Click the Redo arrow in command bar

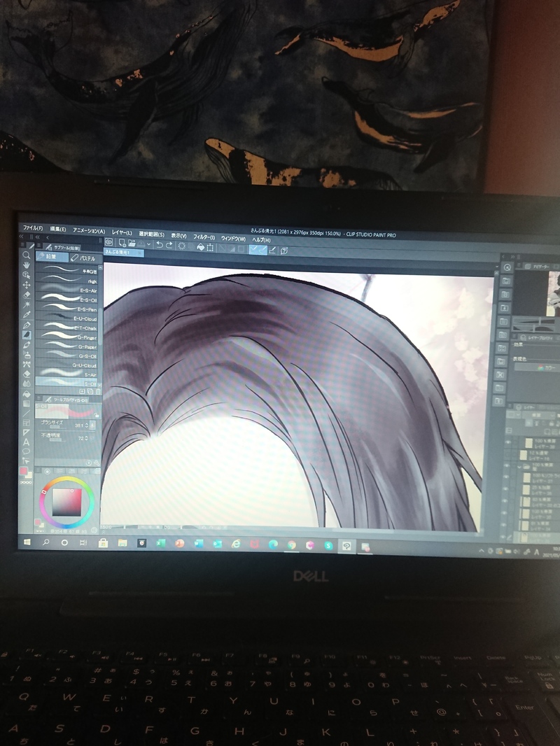pos(169,245)
